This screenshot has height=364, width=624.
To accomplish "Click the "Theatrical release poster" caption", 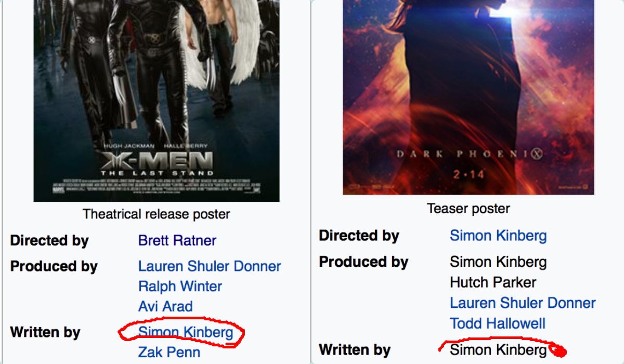I will click(156, 214).
